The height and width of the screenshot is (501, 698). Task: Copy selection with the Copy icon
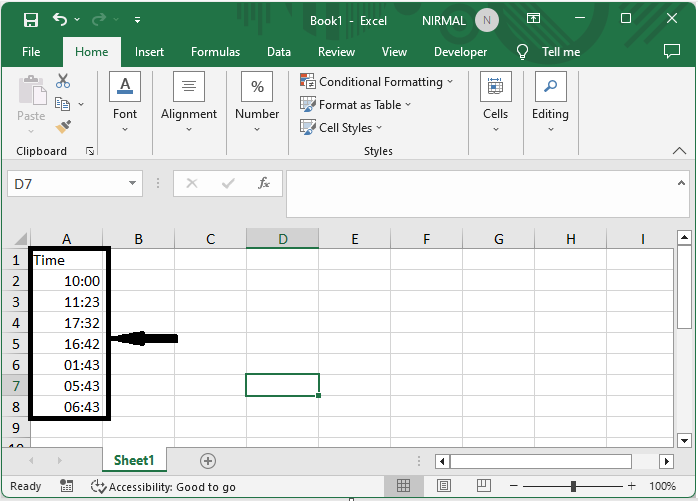(x=62, y=104)
